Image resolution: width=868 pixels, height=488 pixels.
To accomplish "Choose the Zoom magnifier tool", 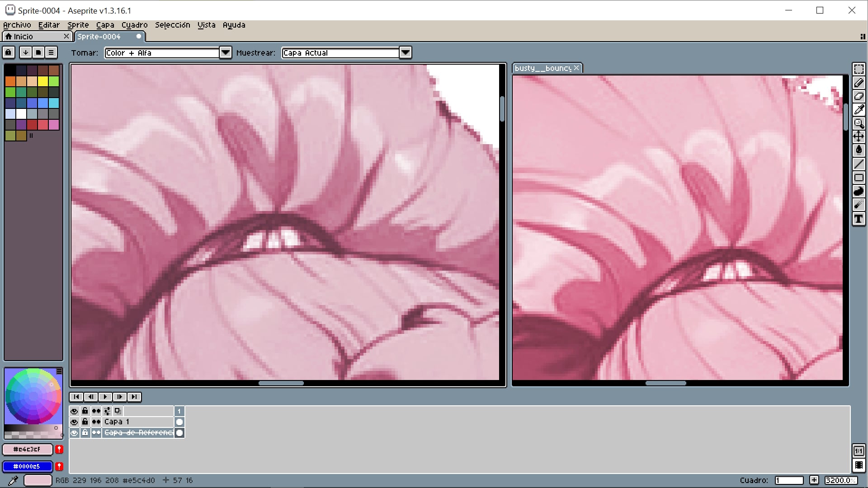I will coord(859,123).
